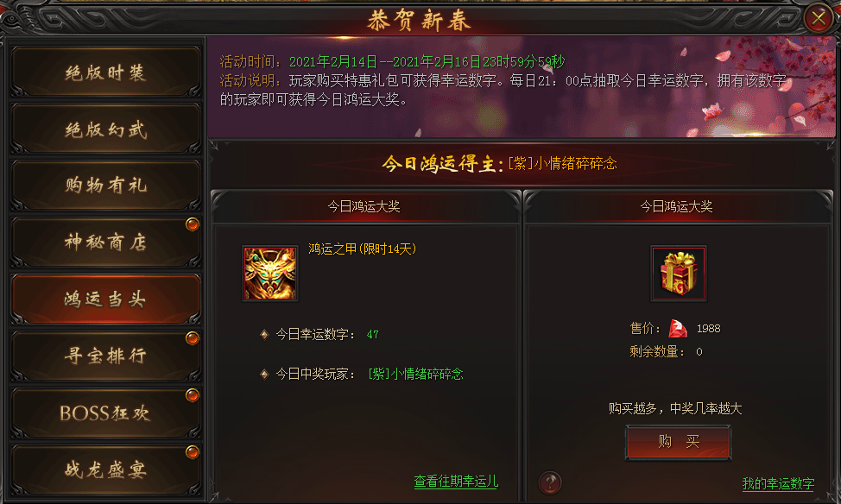Click the 购买 purchase button
Image resolution: width=841 pixels, height=504 pixels.
[679, 442]
